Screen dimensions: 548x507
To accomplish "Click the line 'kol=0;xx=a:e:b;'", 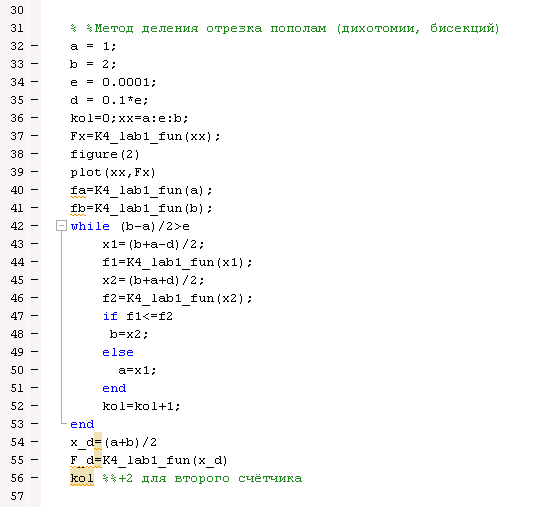I will [x=129, y=118].
